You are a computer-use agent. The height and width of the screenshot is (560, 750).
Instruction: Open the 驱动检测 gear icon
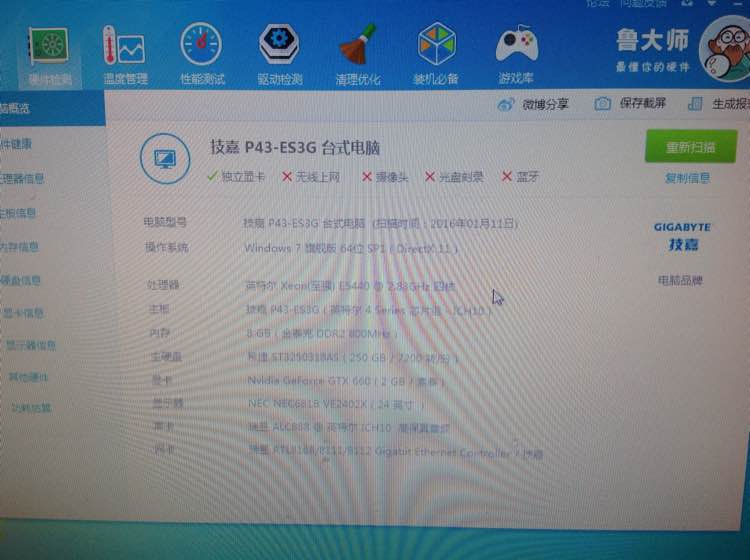pyautogui.click(x=279, y=44)
